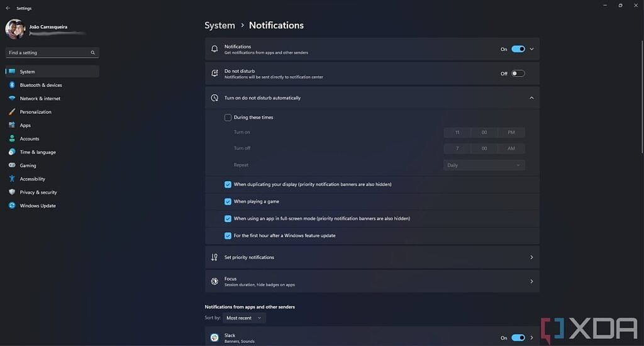Select the Do not disturb heading text

pyautogui.click(x=240, y=71)
